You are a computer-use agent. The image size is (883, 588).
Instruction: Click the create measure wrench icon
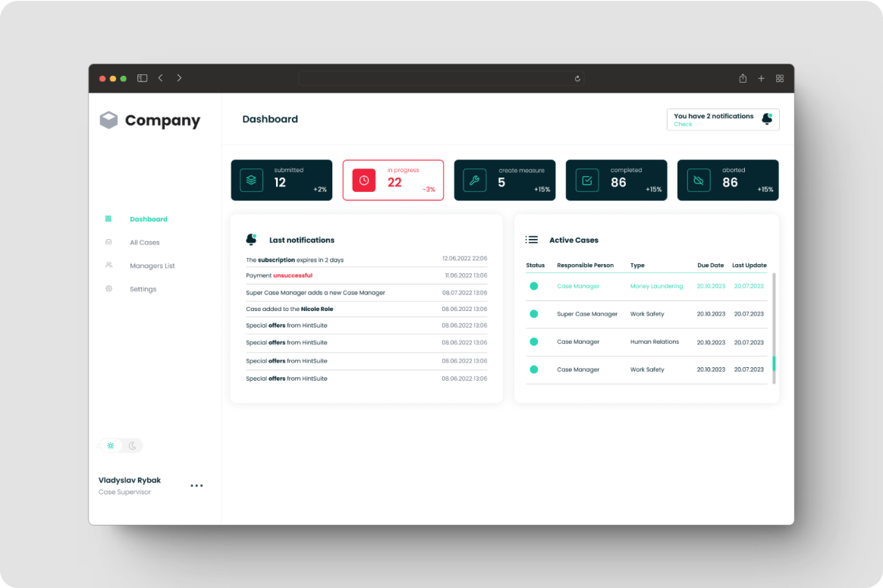pos(474,180)
